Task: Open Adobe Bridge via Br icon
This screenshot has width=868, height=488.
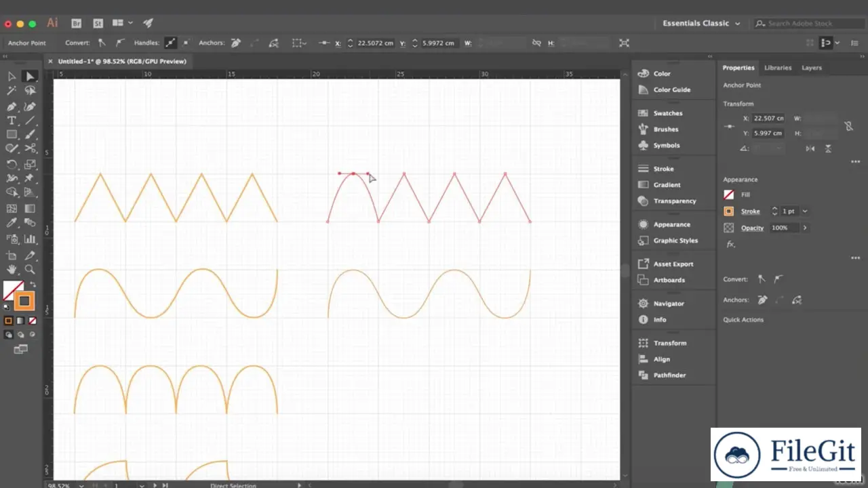Action: pyautogui.click(x=77, y=23)
